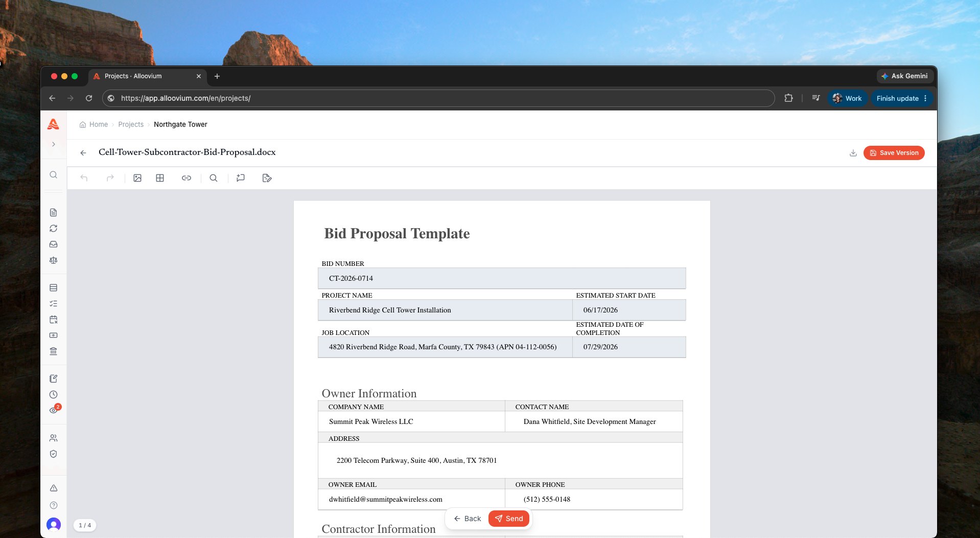Download the document with download icon
This screenshot has width=980, height=538.
coord(853,153)
